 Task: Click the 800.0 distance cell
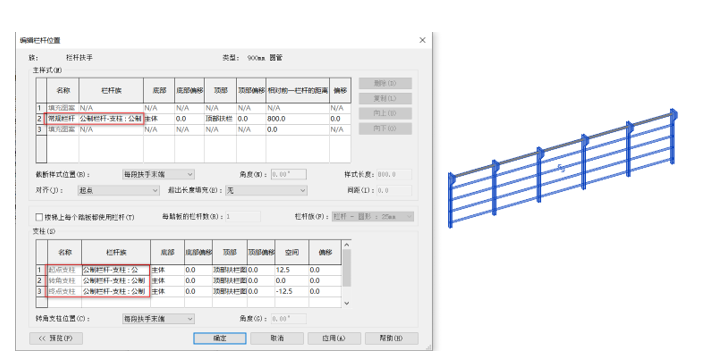(x=298, y=119)
